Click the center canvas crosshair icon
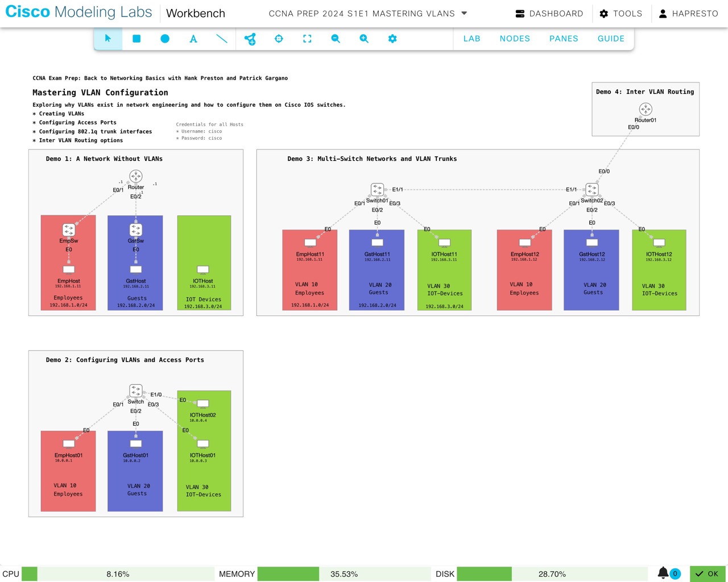Viewport: 728px width, 582px height. (x=279, y=39)
